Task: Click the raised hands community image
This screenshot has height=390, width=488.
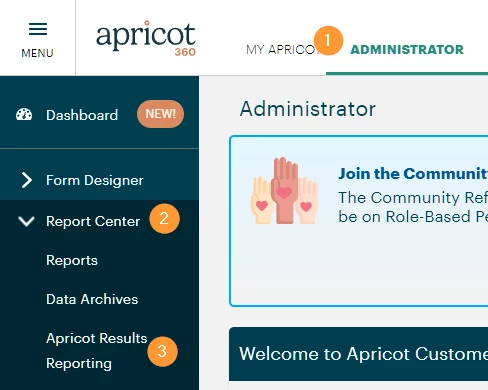Action: [x=284, y=191]
